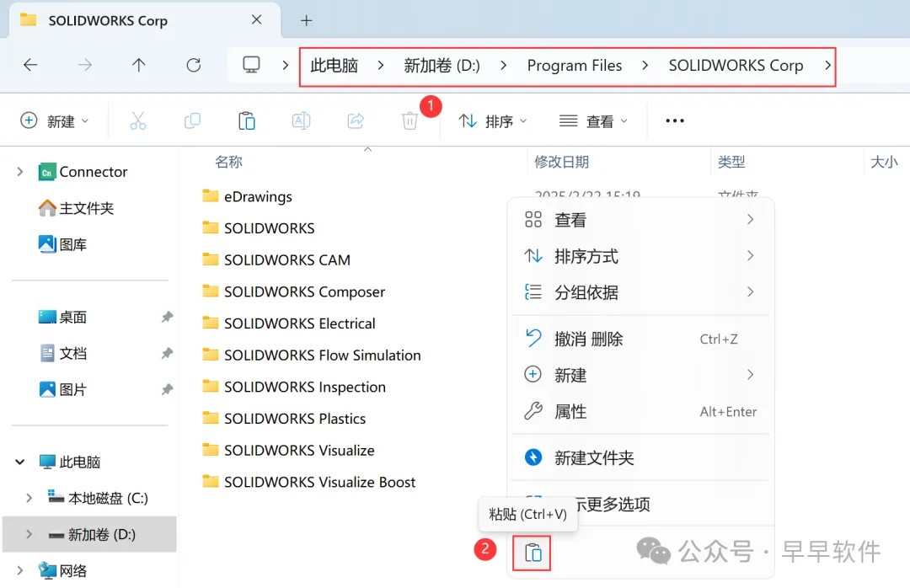Screen dimensions: 910x588
Task: Open the more options ellipsis menu
Action: (x=674, y=120)
